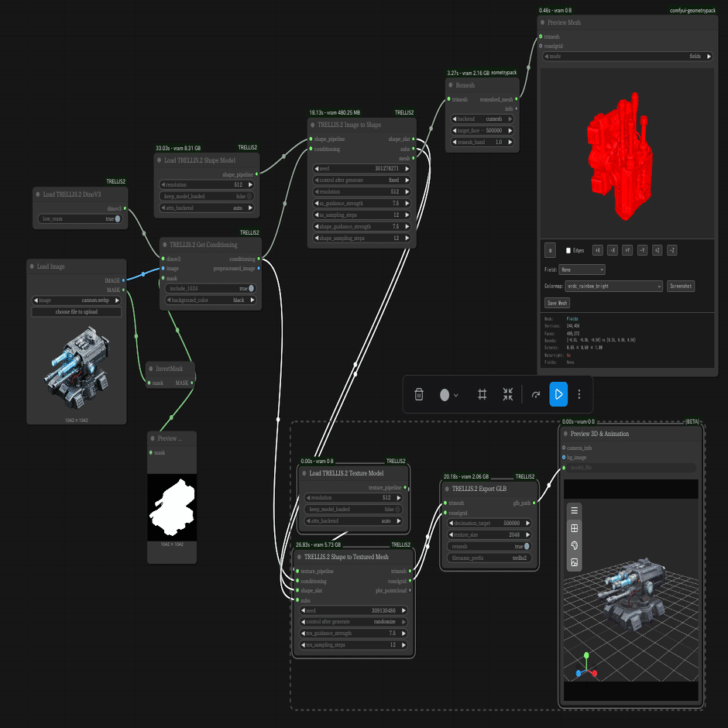Open background_color selector showing black
Viewport: 728px width, 728px height.
(211, 300)
